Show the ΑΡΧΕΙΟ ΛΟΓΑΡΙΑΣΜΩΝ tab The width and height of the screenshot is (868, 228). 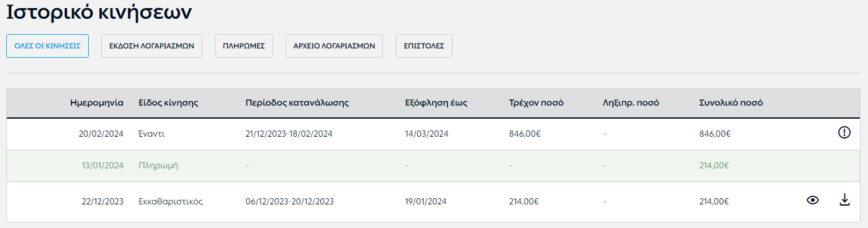334,46
